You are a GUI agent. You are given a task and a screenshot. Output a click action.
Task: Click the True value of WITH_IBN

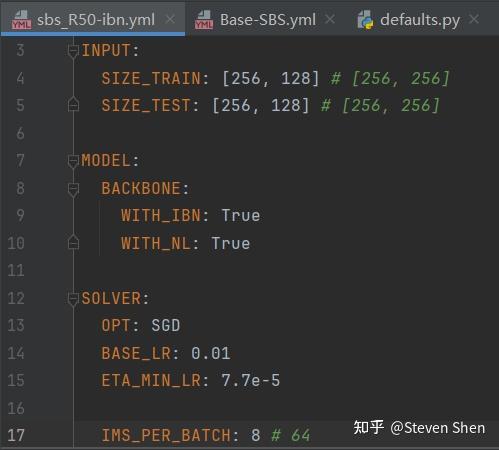[x=241, y=216]
